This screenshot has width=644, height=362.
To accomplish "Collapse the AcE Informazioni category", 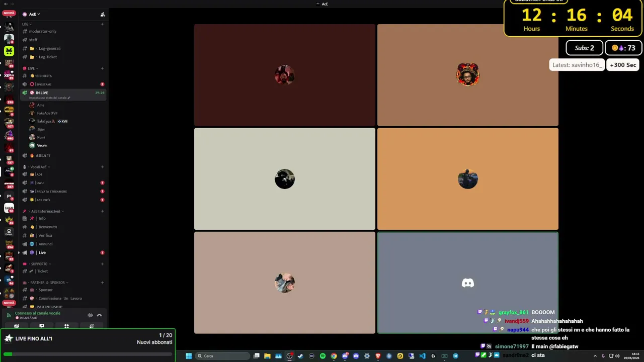I will [x=43, y=211].
